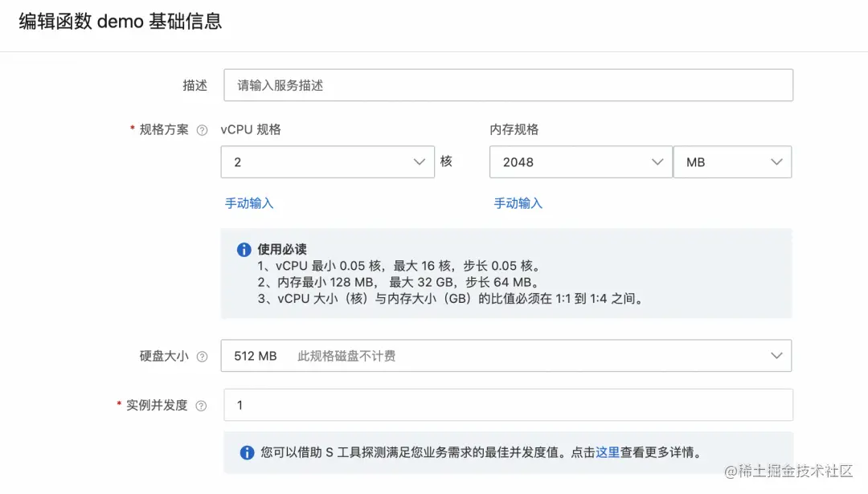This screenshot has height=494, width=868.
Task: Open the 内存规格 dropdown showing 2048
Action: click(581, 162)
